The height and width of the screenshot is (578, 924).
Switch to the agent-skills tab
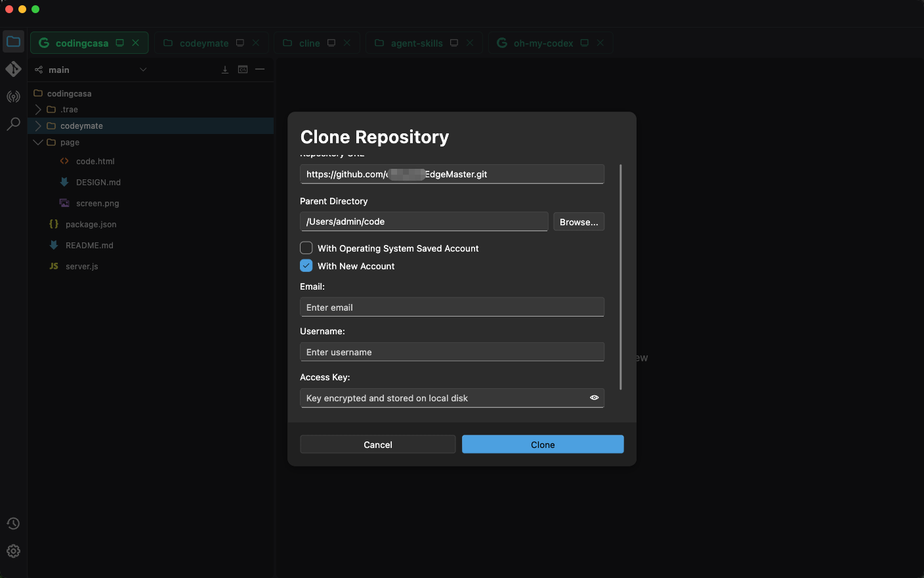click(x=417, y=43)
